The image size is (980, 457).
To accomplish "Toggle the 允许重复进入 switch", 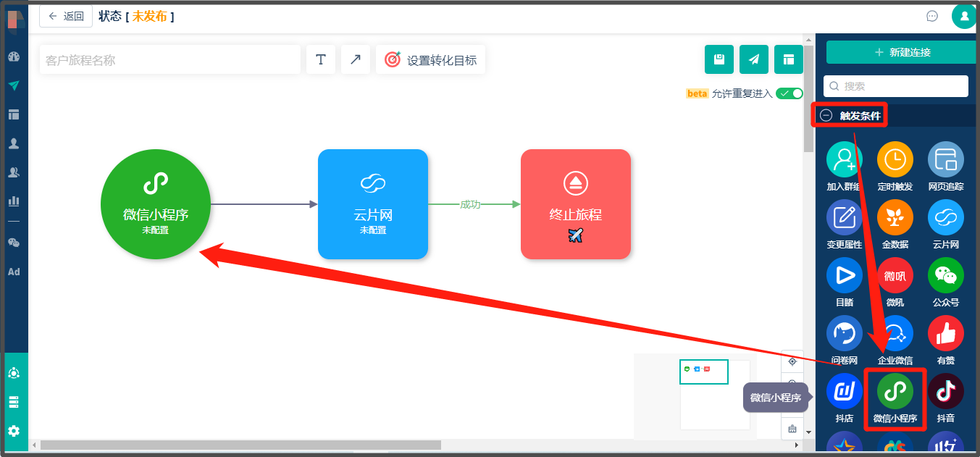I will pyautogui.click(x=790, y=93).
